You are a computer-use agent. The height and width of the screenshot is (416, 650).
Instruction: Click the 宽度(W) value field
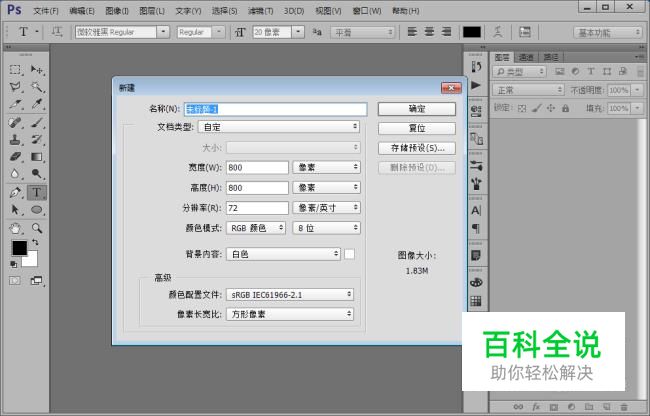click(257, 167)
